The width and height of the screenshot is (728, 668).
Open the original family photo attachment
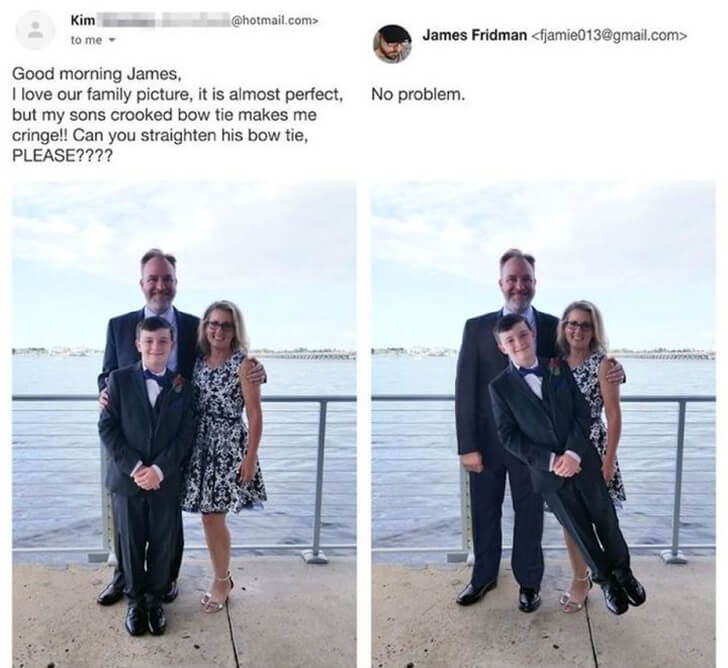coord(184,424)
